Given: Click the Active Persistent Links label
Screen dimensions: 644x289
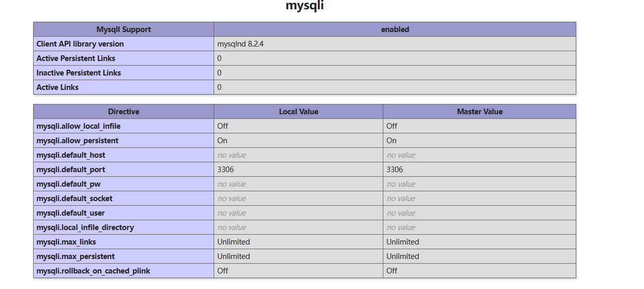Looking at the screenshot, I should click(x=76, y=58).
